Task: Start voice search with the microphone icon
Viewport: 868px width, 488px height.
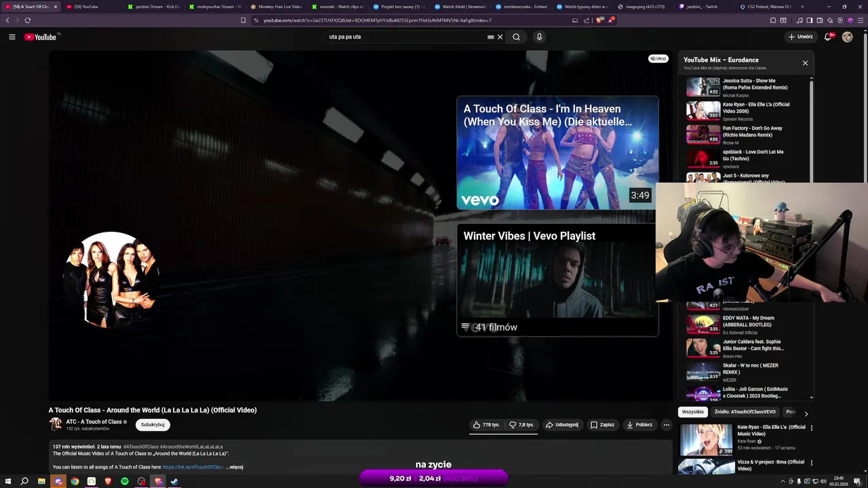Action: [539, 37]
